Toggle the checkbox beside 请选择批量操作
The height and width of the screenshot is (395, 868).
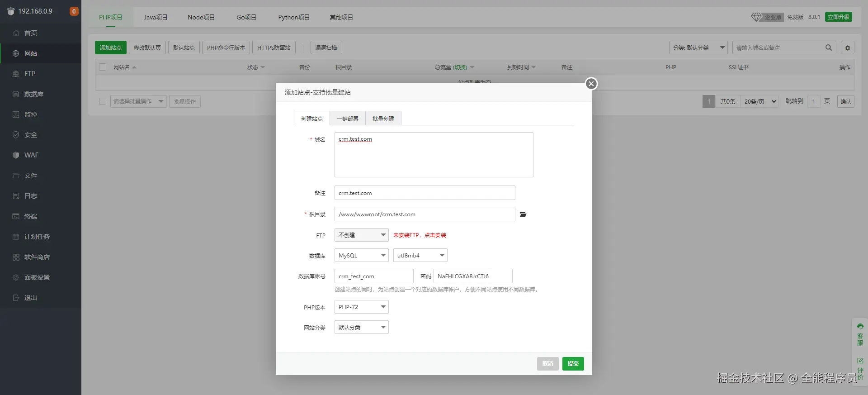coord(103,101)
